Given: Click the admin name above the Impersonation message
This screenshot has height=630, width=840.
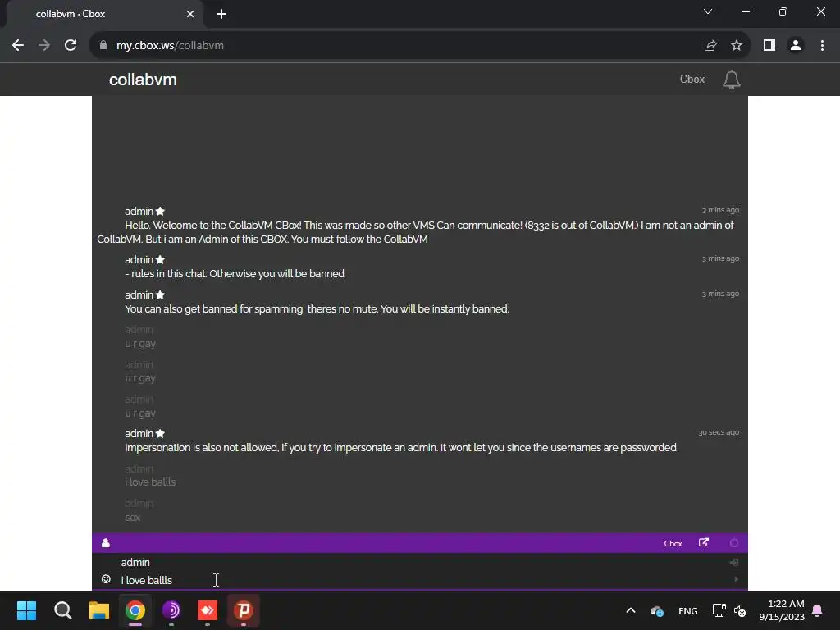Looking at the screenshot, I should tap(139, 433).
